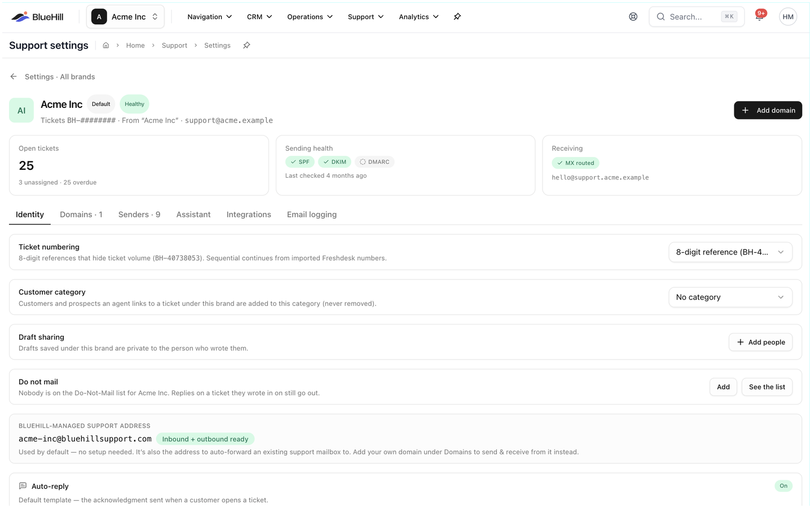The height and width of the screenshot is (508, 812).
Task: Click the home icon in breadcrumb
Action: [105, 45]
